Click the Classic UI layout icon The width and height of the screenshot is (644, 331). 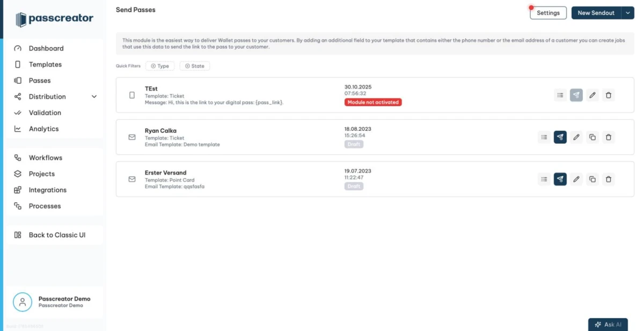click(x=18, y=235)
